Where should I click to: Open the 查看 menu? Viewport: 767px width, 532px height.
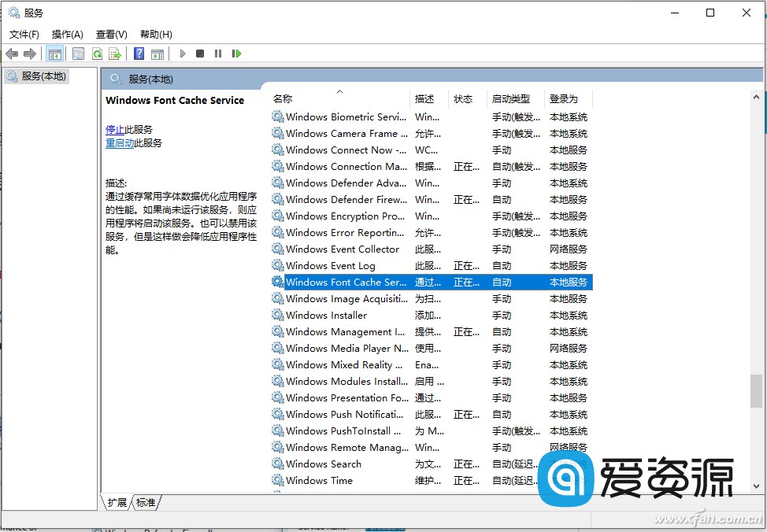111,34
